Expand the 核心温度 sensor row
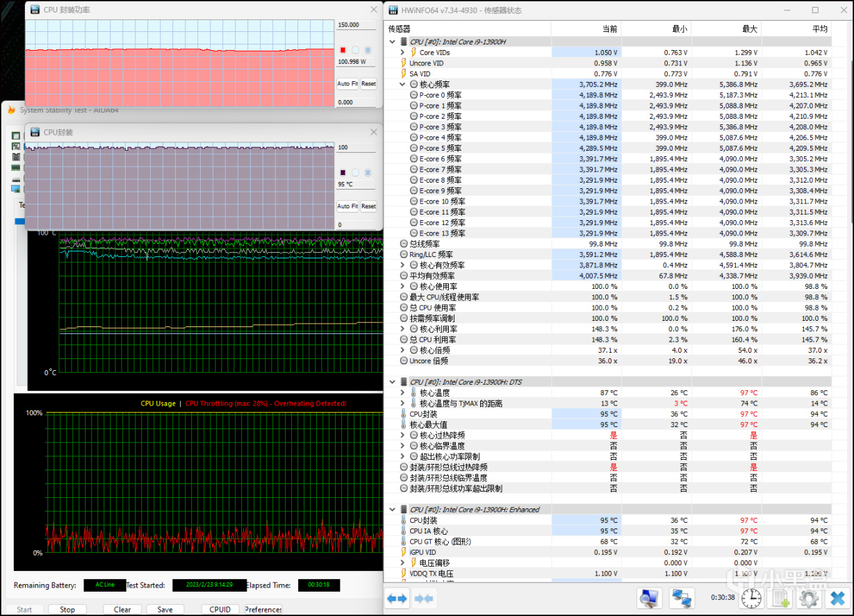 [x=402, y=392]
